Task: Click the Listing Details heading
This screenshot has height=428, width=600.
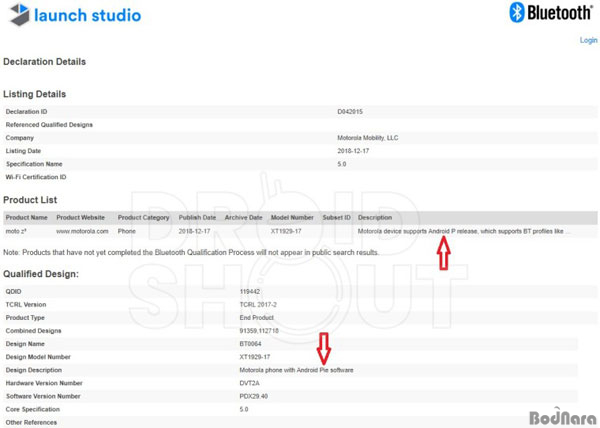Action: coord(34,94)
